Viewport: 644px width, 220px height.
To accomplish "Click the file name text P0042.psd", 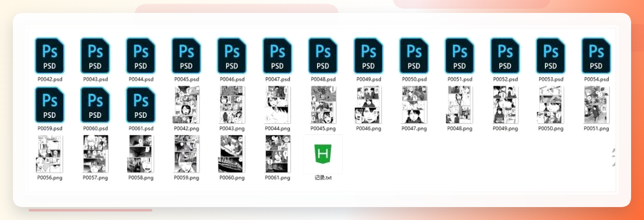I will (x=50, y=79).
